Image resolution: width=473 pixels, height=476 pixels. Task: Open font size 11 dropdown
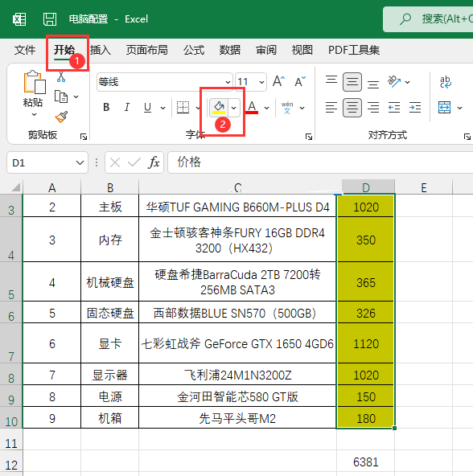coord(261,82)
